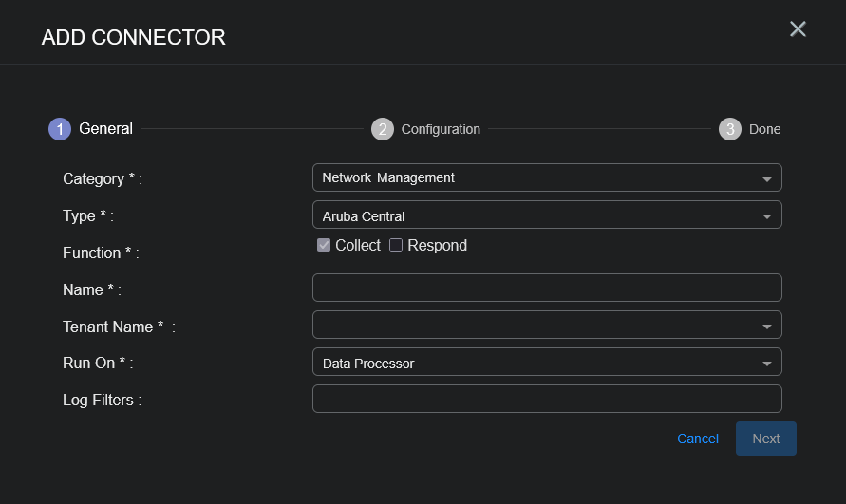This screenshot has width=846, height=504.
Task: Expand the Tenant Name dropdown arrow
Action: (x=766, y=327)
